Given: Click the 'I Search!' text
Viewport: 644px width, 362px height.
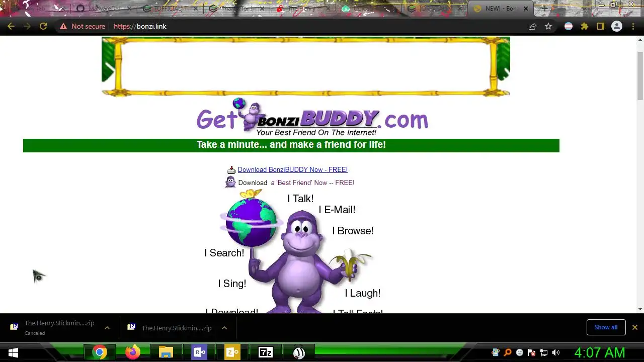Looking at the screenshot, I should tap(224, 253).
